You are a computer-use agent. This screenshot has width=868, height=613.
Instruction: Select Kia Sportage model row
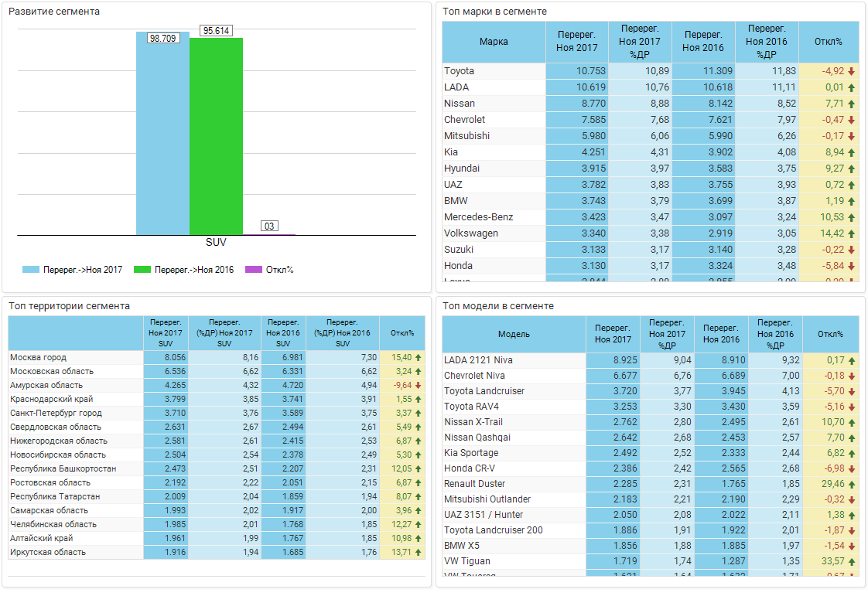pyautogui.click(x=651, y=453)
